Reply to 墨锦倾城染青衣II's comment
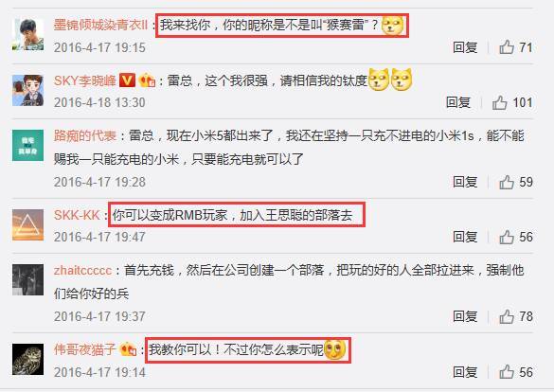The width and height of the screenshot is (554, 392). click(465, 47)
